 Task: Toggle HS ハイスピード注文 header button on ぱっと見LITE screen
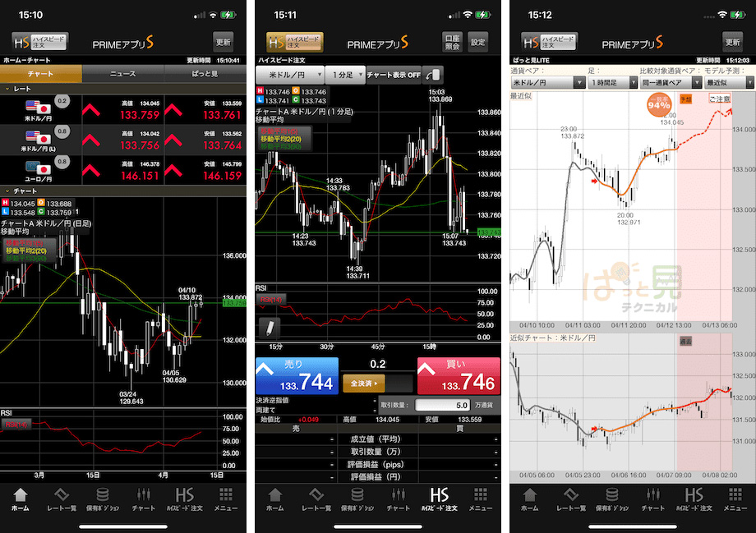coord(549,42)
